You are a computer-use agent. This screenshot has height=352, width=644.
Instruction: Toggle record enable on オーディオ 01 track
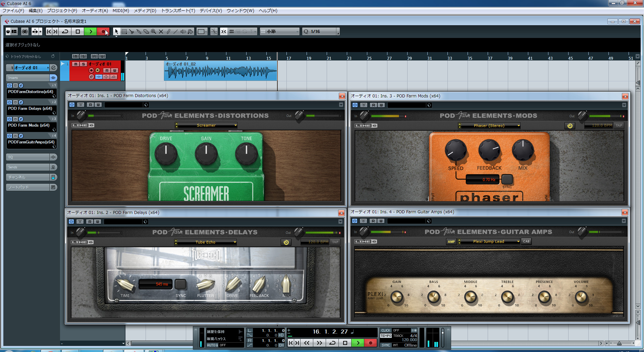91,70
